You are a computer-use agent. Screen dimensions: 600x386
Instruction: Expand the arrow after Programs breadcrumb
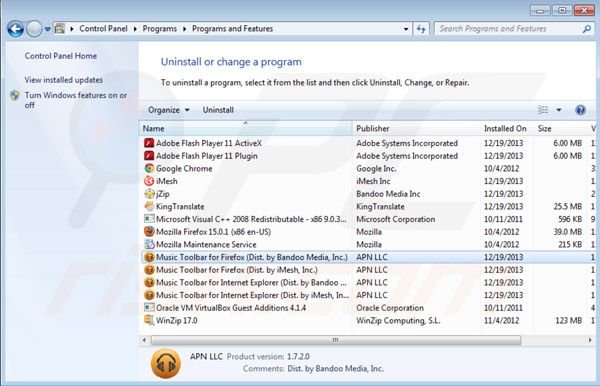[x=184, y=29]
